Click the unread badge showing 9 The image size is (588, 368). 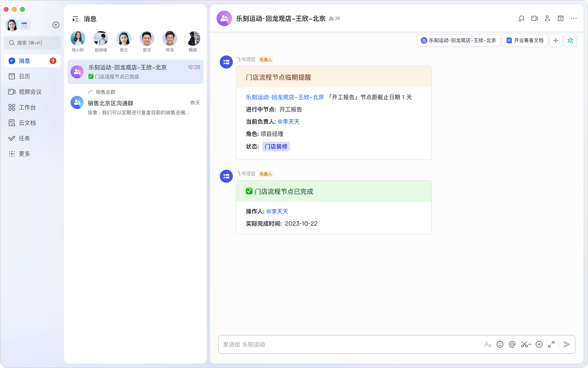53,61
